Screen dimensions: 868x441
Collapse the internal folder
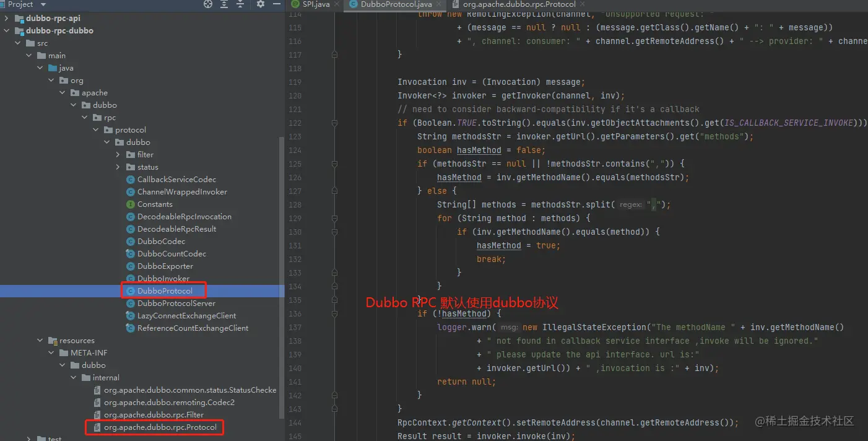74,378
